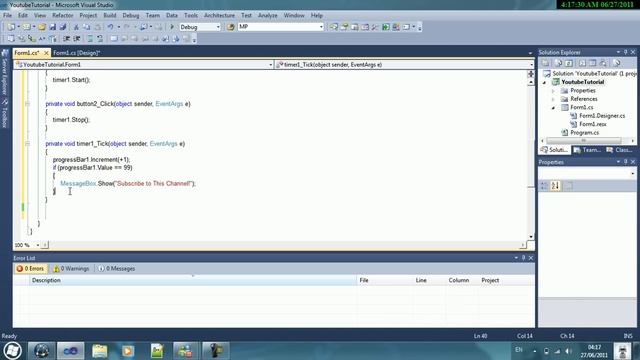Save the current file with the floppy disk icon
The image size is (640, 360).
click(53, 27)
